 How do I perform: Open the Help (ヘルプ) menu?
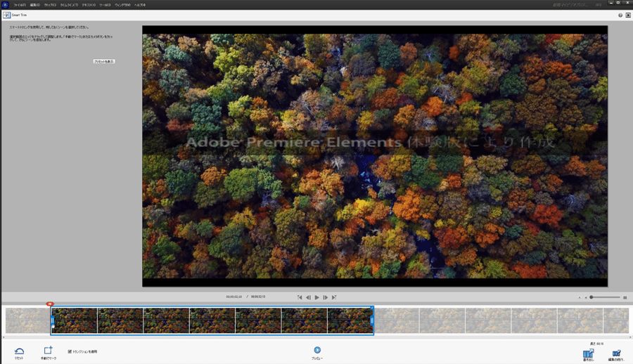(139, 4)
